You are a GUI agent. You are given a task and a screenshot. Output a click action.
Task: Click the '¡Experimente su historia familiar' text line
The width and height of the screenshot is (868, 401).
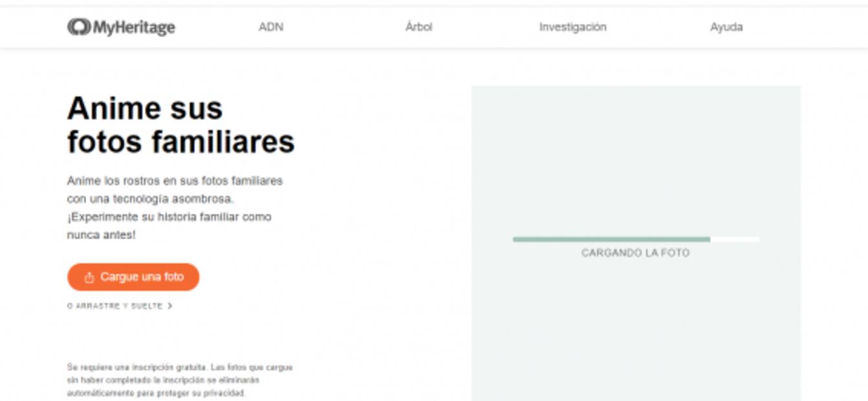point(169,217)
